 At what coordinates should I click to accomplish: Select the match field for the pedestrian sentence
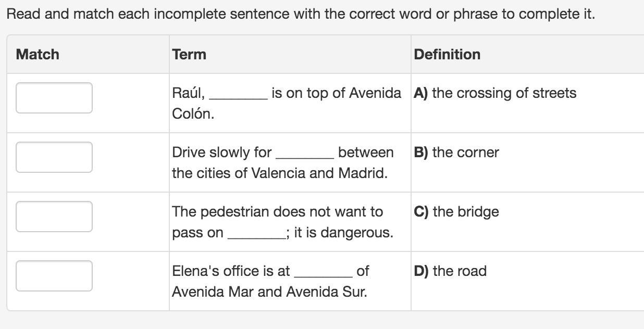(54, 217)
